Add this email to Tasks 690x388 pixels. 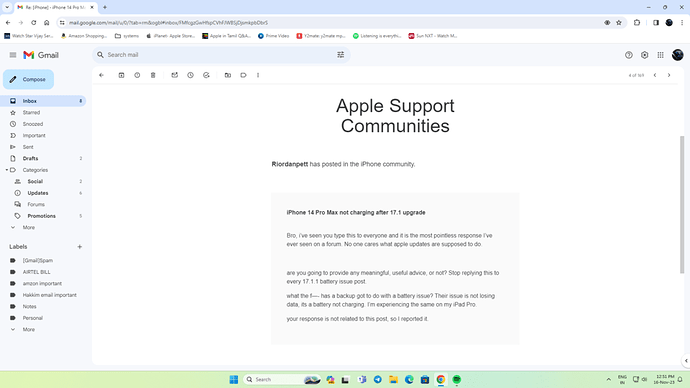pyautogui.click(x=206, y=75)
